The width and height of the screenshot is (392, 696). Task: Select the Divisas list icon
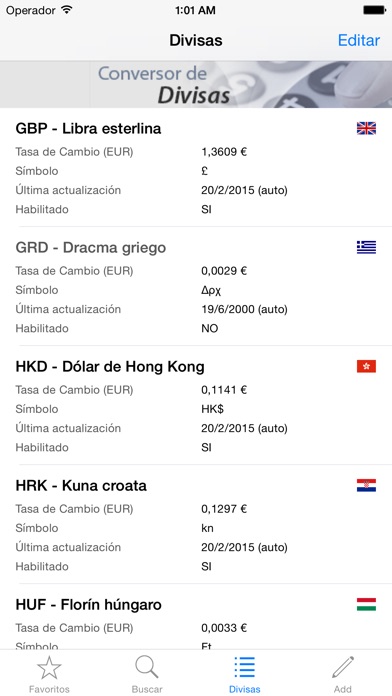pos(245,668)
